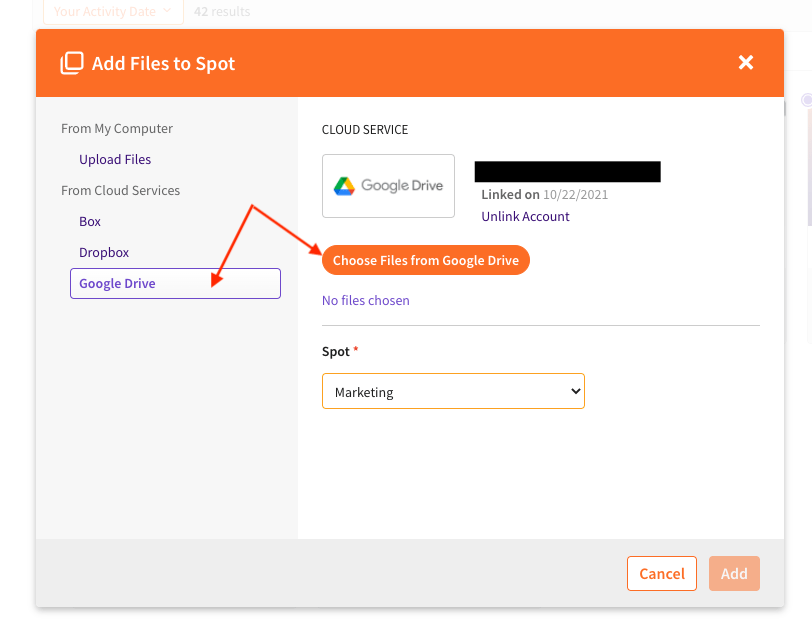The image size is (812, 632).
Task: Click the From Cloud Services heading
Action: [x=120, y=190]
